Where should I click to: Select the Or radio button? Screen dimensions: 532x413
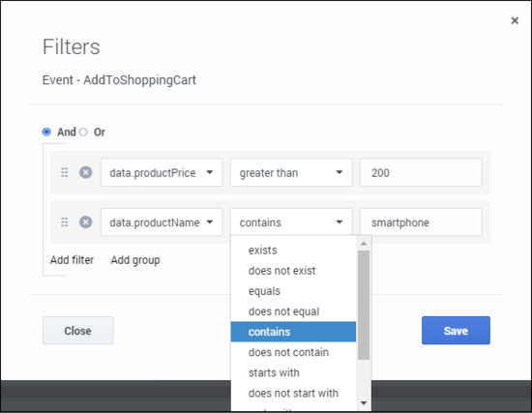click(x=83, y=132)
